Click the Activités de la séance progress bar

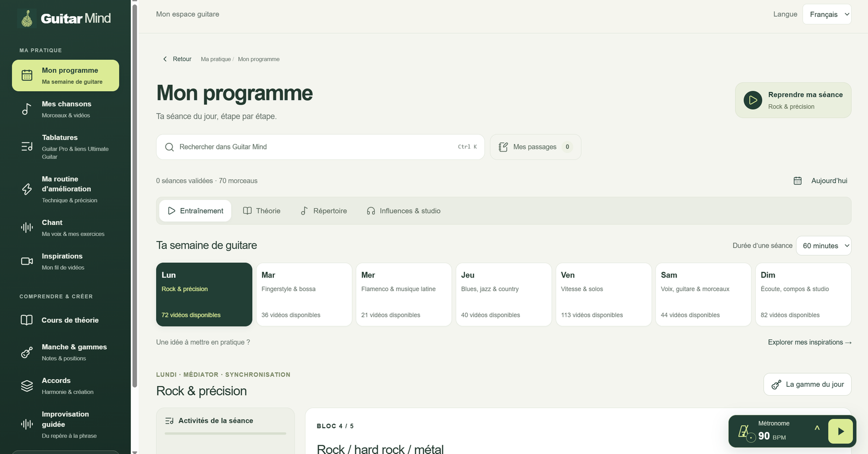[225, 433]
